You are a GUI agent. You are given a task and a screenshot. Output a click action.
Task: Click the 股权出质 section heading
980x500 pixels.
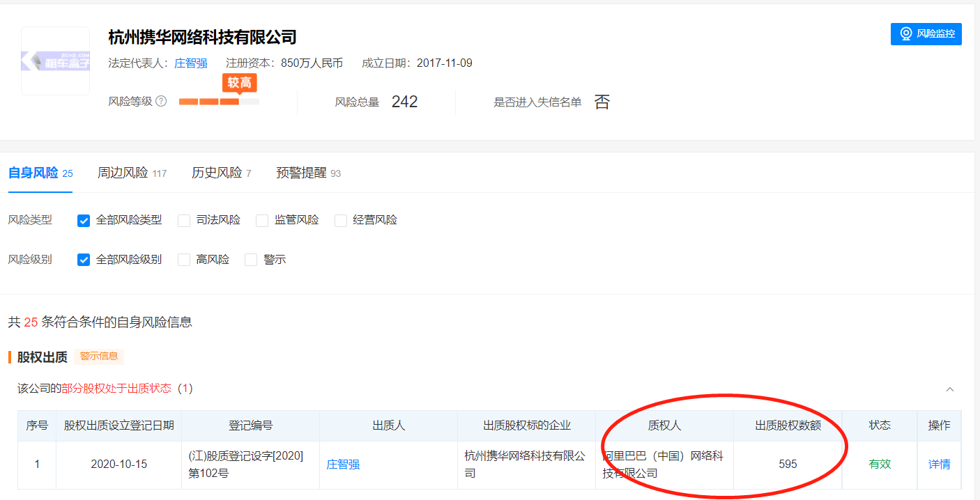pos(42,357)
